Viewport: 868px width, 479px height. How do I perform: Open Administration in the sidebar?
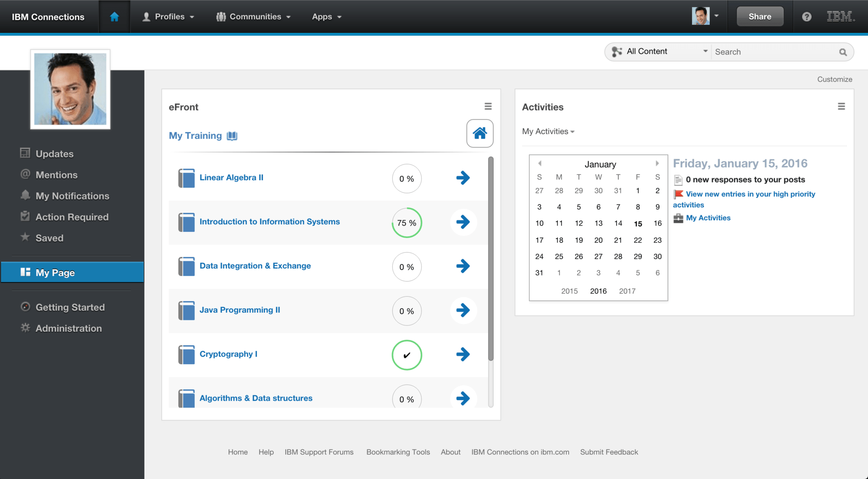pyautogui.click(x=68, y=329)
